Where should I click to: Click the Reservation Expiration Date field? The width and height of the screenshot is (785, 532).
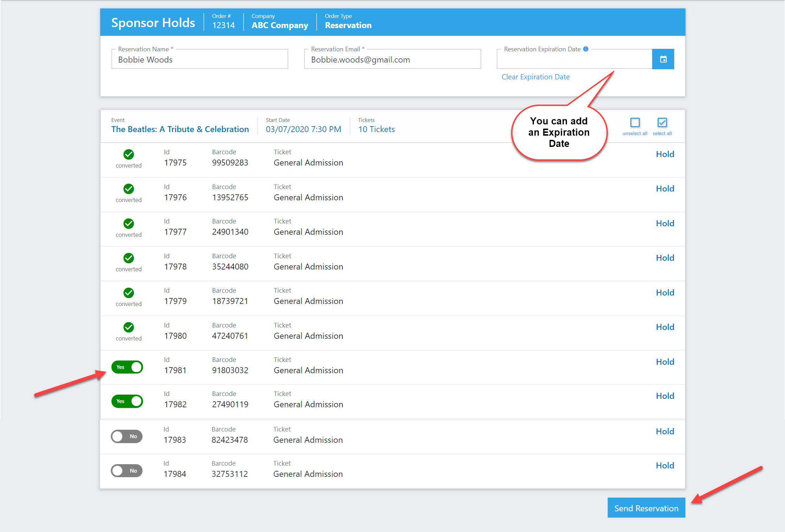[x=574, y=59]
